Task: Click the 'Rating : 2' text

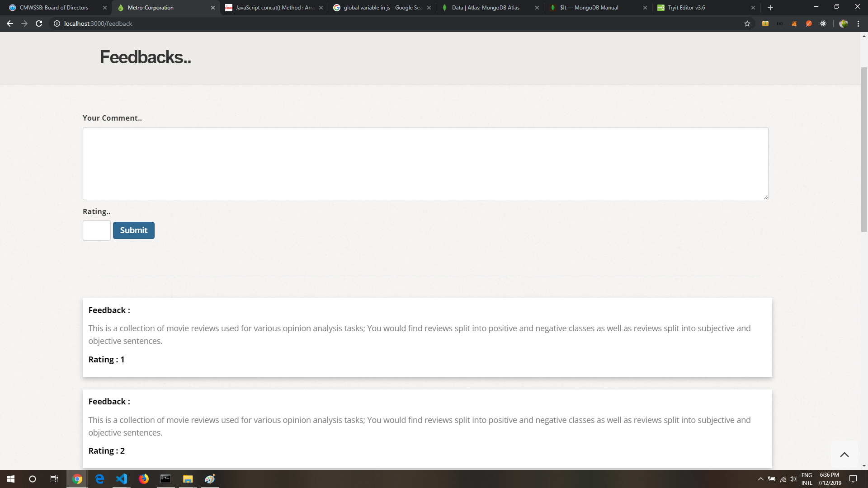Action: [106, 451]
